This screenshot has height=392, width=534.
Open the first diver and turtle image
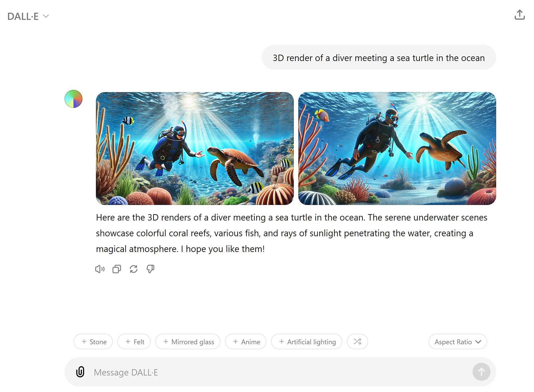point(195,148)
